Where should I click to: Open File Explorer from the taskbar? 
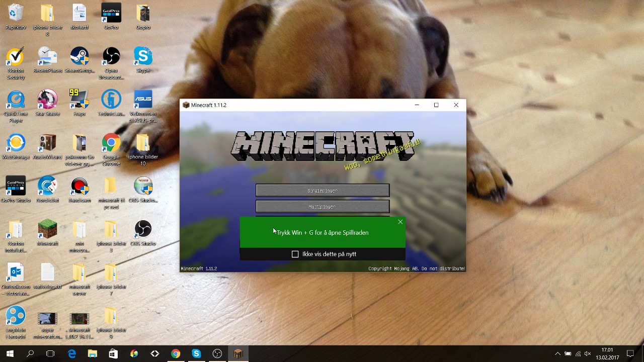pyautogui.click(x=93, y=354)
